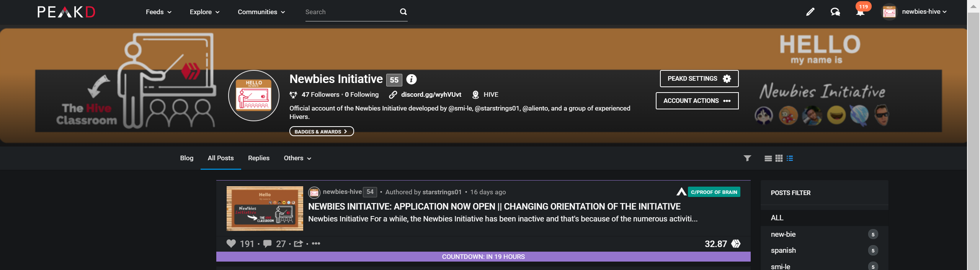Expand the Others tab dropdown
The height and width of the screenshot is (270, 980).
297,158
